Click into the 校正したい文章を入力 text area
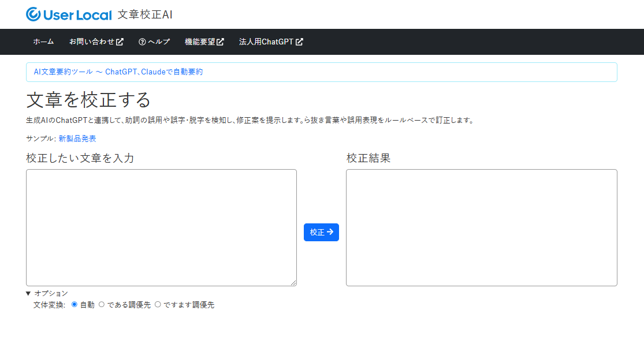Screen dimensions: 644x344 [x=161, y=227]
